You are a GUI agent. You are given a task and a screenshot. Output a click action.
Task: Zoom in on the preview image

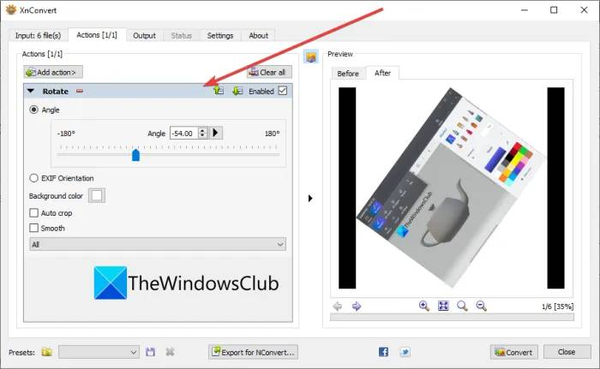coord(424,305)
